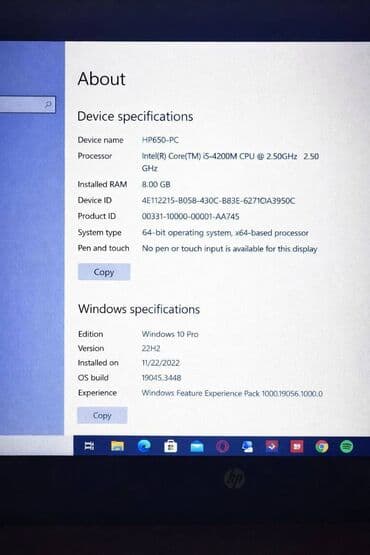Click the purple circular taskbar icon
Image resolution: width=370 pixels, height=555 pixels.
(x=222, y=447)
